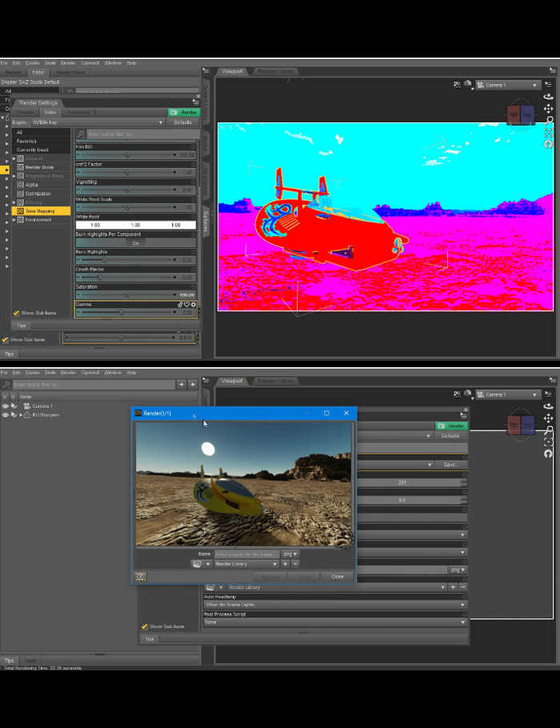
Task: Click the reset camera icon in upper viewport
Action: pos(548,144)
